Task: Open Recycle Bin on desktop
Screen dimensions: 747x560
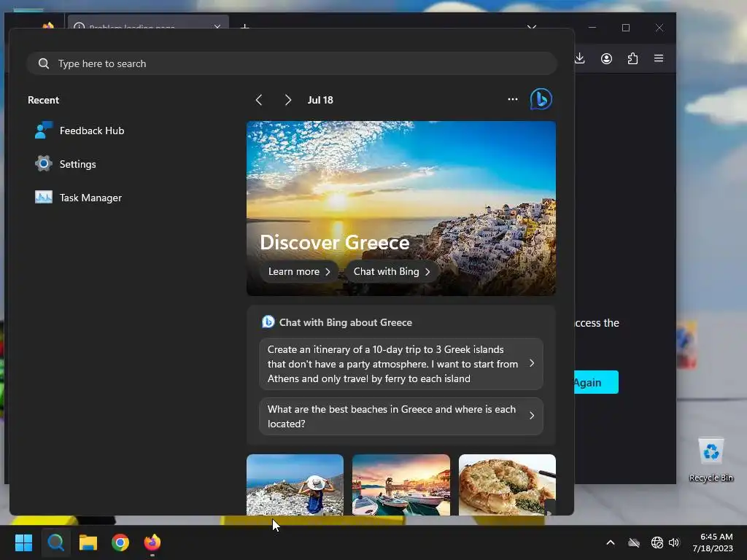Action: [x=711, y=460]
